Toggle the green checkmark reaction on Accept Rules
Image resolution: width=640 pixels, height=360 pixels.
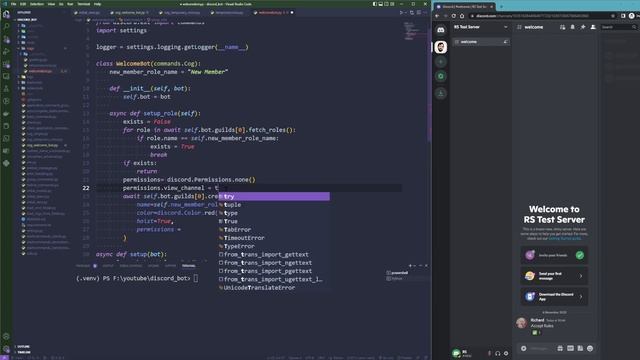536,333
